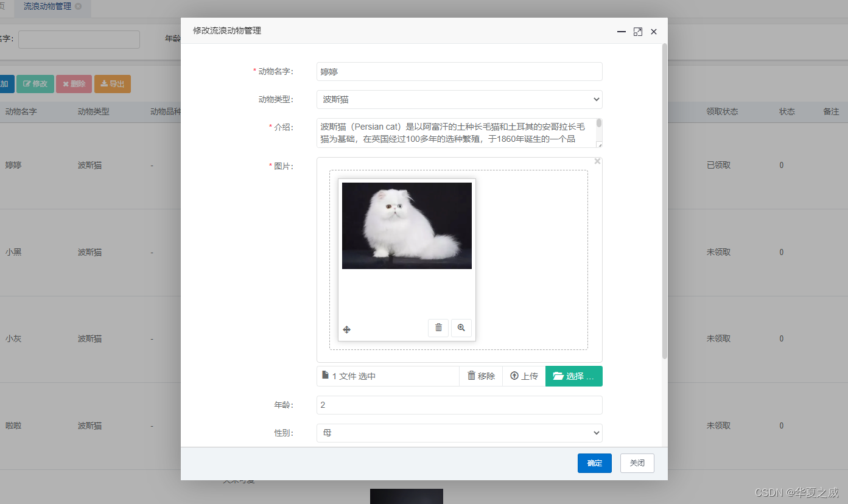Confirm changes with the 确定 button
Screen dimensions: 848x504
pyautogui.click(x=594, y=463)
